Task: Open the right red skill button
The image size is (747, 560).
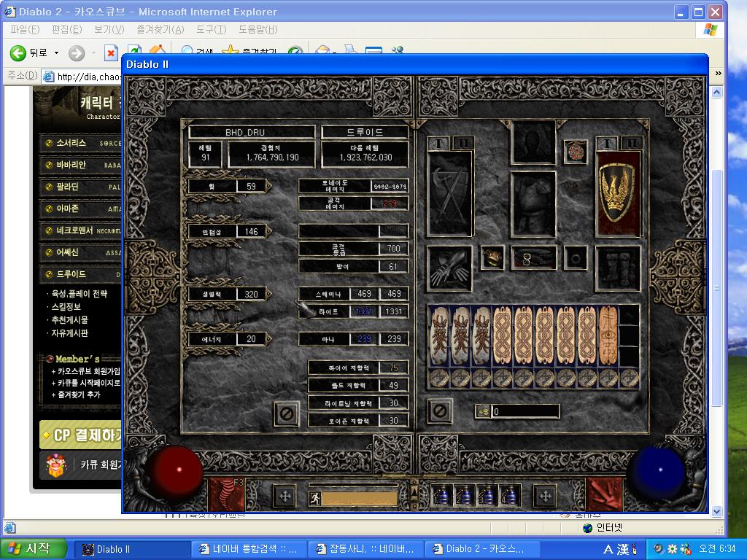Action: click(x=605, y=494)
